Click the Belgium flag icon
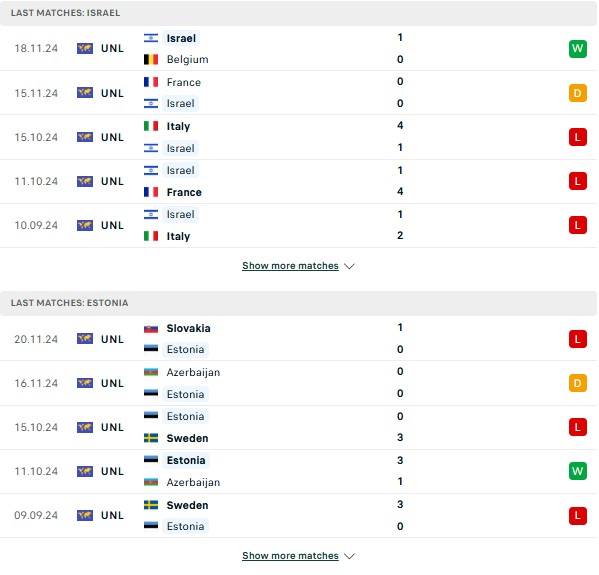This screenshot has width=599, height=575. click(x=151, y=59)
